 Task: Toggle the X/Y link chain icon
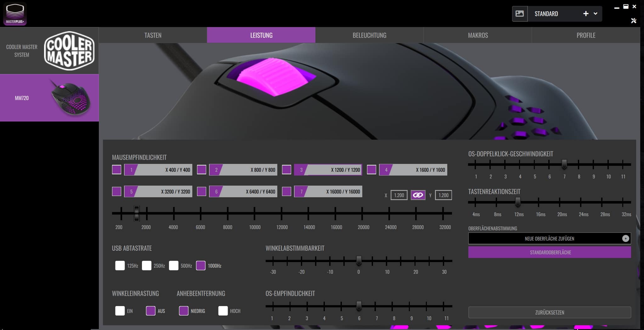coord(418,195)
